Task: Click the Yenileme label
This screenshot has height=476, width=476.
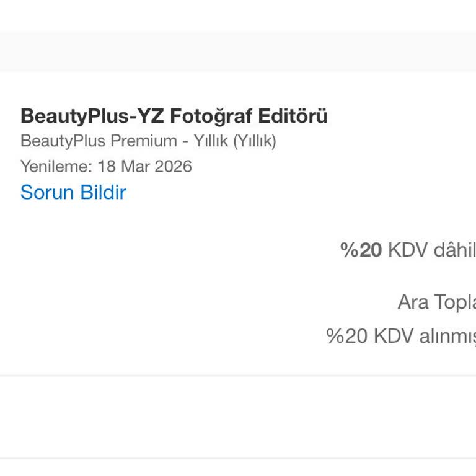Action: [56, 167]
